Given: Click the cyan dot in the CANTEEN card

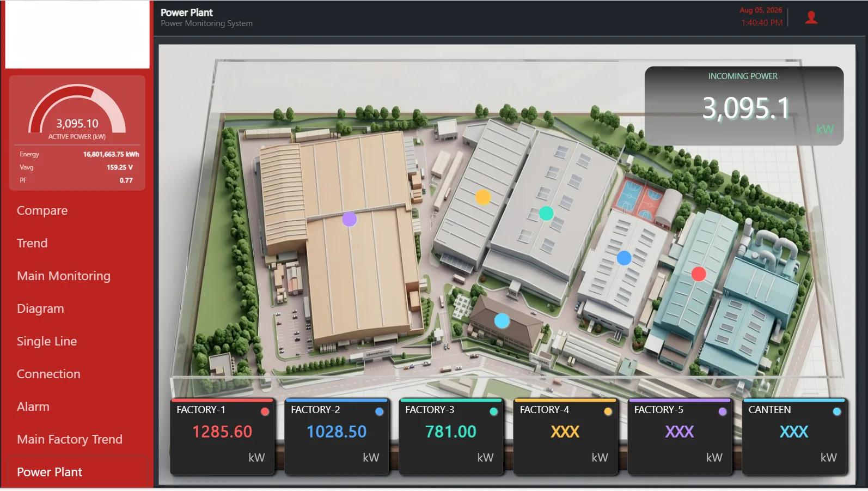Looking at the screenshot, I should [x=837, y=411].
